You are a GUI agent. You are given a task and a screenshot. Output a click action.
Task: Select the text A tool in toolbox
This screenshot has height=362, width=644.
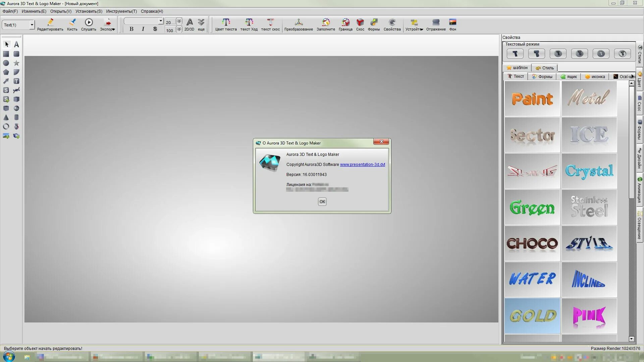[16, 45]
